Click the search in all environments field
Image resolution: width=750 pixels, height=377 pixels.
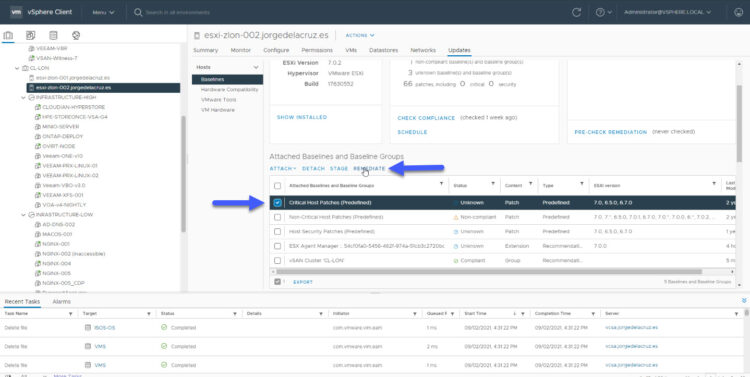pyautogui.click(x=178, y=12)
